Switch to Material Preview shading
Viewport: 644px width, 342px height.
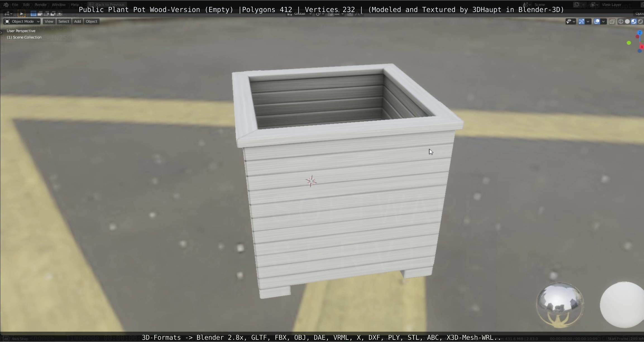(634, 21)
